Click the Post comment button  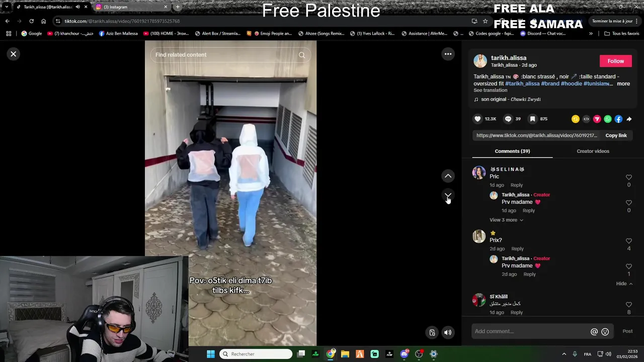point(627,331)
